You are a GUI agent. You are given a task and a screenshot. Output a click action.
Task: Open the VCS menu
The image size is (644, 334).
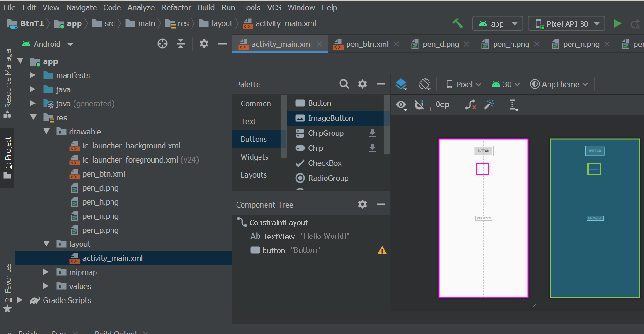click(274, 7)
